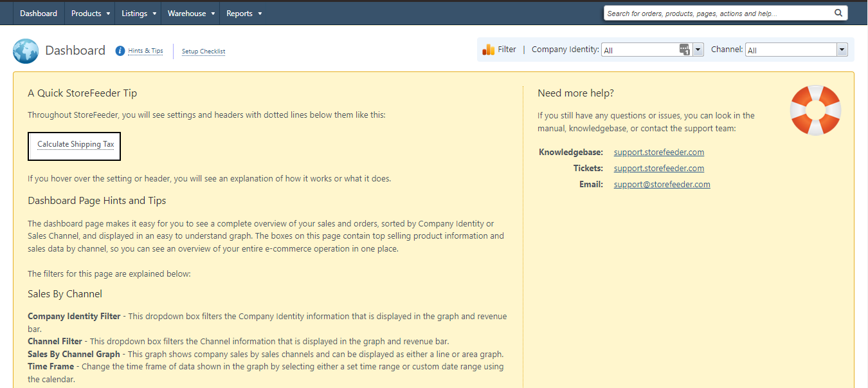Click the 'Sales By Channel' heading
868x388 pixels.
pyautogui.click(x=65, y=294)
